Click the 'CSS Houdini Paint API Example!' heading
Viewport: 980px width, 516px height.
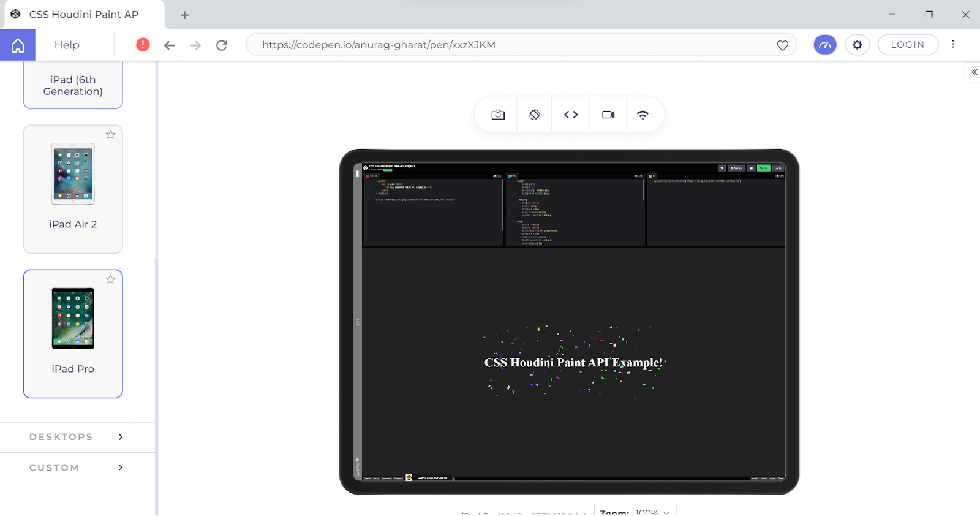(573, 362)
